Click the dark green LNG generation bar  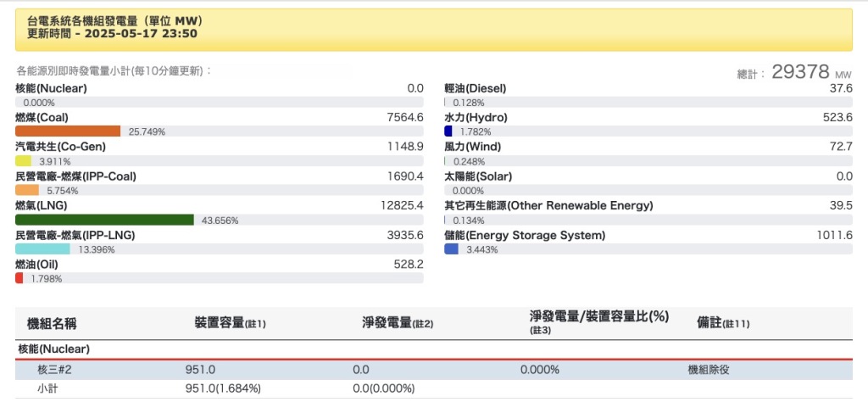pos(104,220)
